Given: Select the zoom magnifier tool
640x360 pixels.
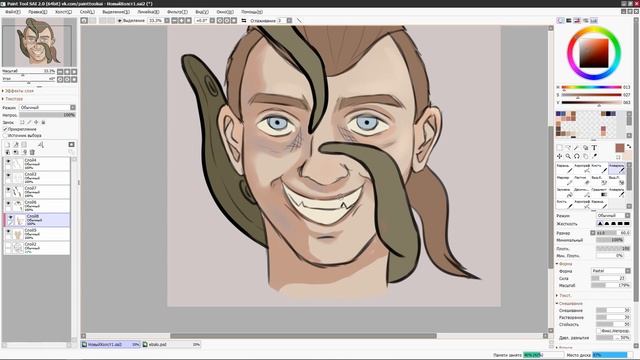Looking at the screenshot, I should click(x=568, y=156).
